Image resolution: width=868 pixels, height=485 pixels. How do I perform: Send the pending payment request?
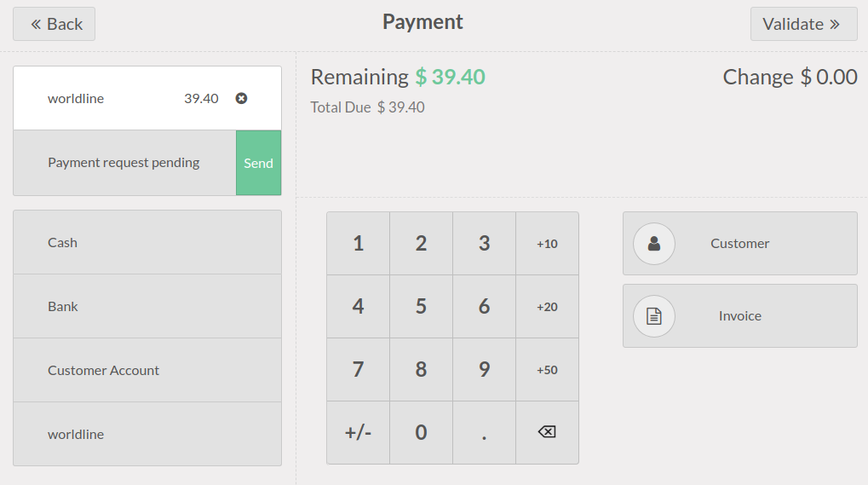coord(258,163)
